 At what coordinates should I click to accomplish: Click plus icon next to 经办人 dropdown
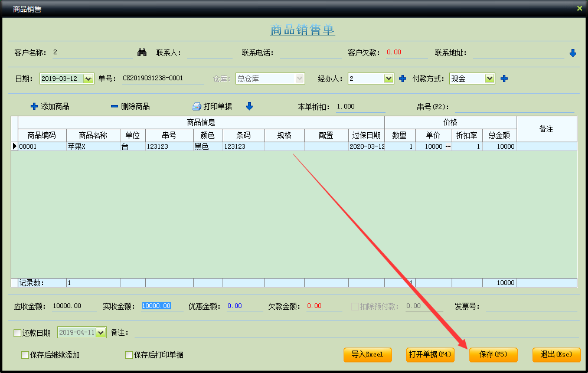[403, 78]
